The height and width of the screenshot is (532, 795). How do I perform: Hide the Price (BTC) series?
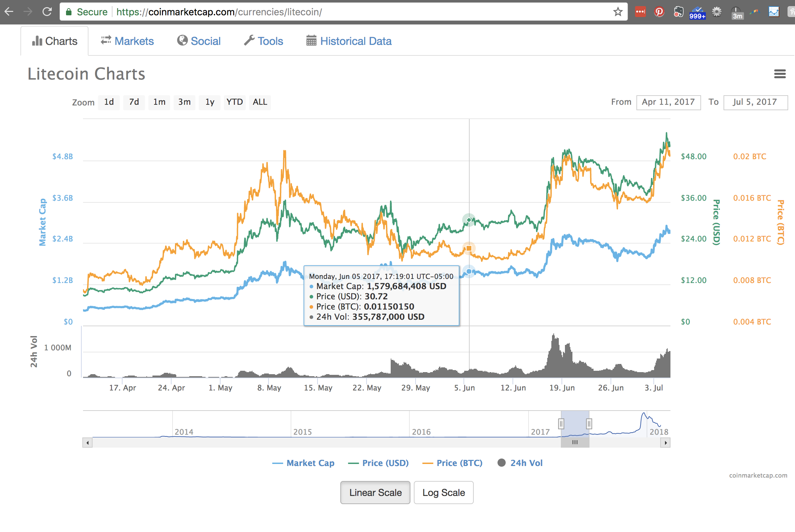point(453,463)
